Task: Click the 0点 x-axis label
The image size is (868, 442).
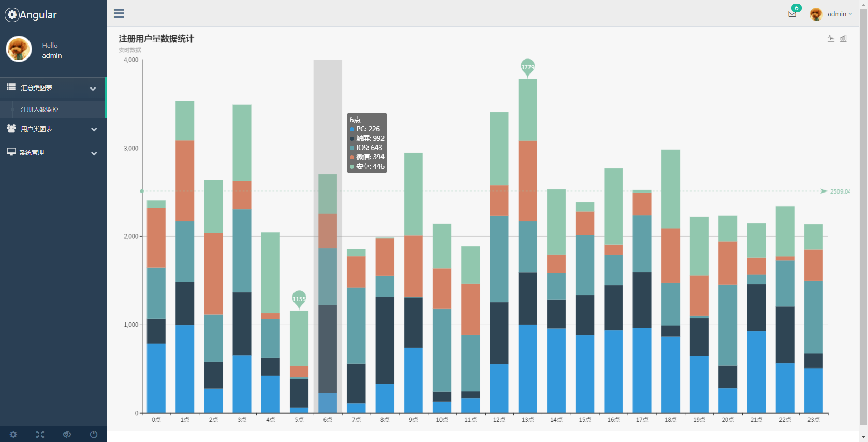Action: tap(156, 420)
